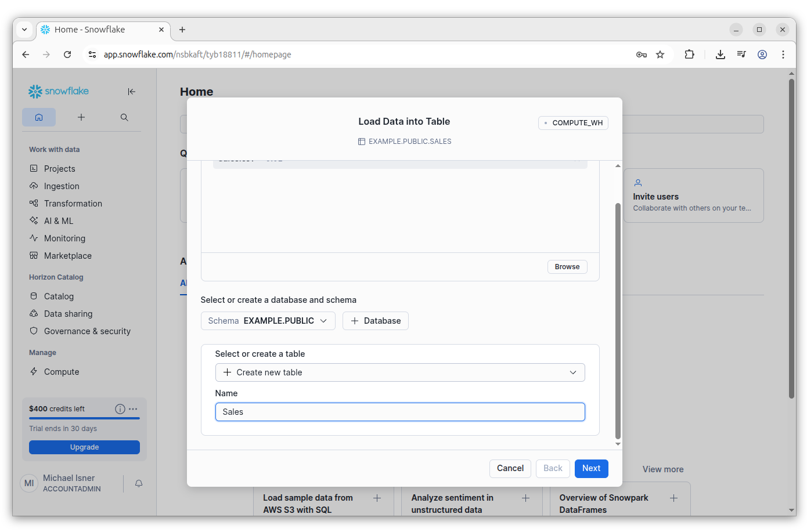Open the Create new table dropdown
807x532 pixels.
click(x=399, y=372)
